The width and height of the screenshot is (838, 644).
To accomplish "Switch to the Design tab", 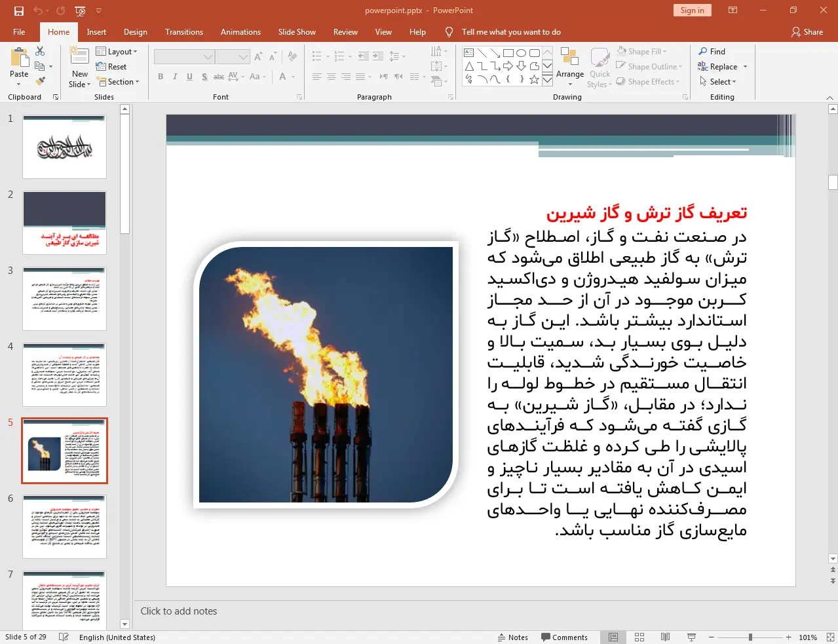I will tap(136, 32).
